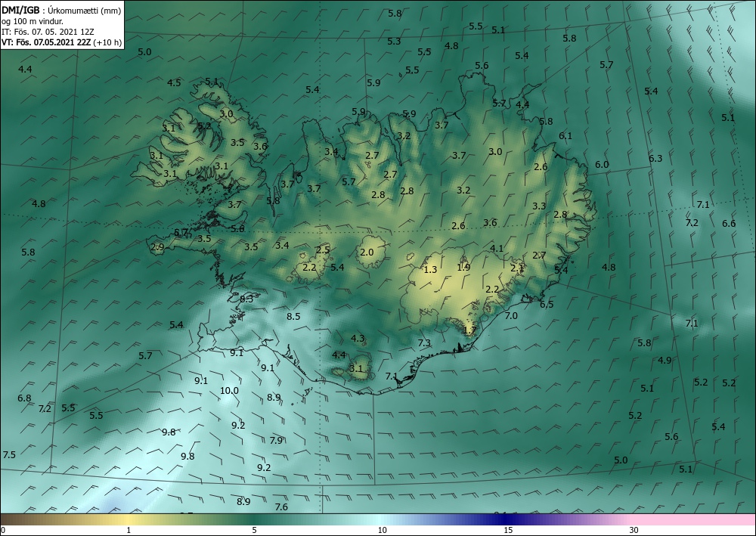Click the 6.8 value on the map
The width and height of the screenshot is (756, 536).
pyautogui.click(x=25, y=398)
